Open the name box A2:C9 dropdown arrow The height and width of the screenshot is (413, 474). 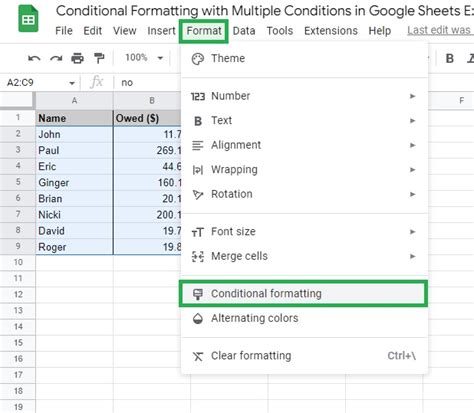[x=72, y=83]
